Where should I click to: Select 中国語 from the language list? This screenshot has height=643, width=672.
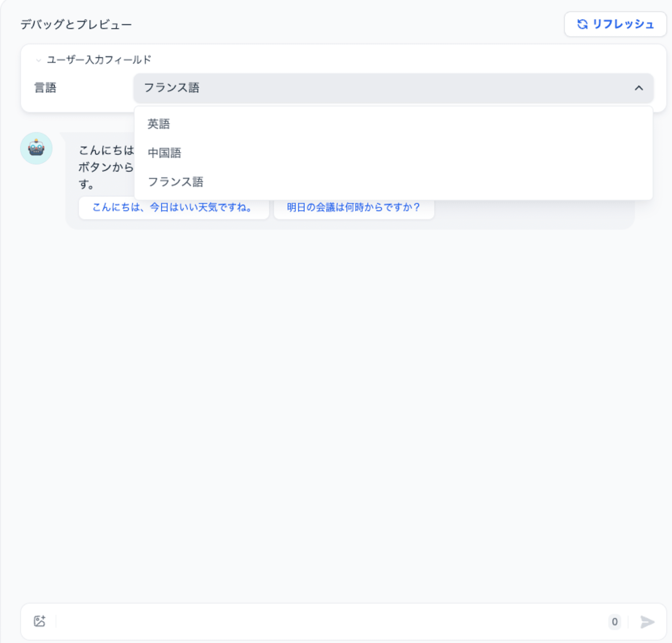point(393,153)
